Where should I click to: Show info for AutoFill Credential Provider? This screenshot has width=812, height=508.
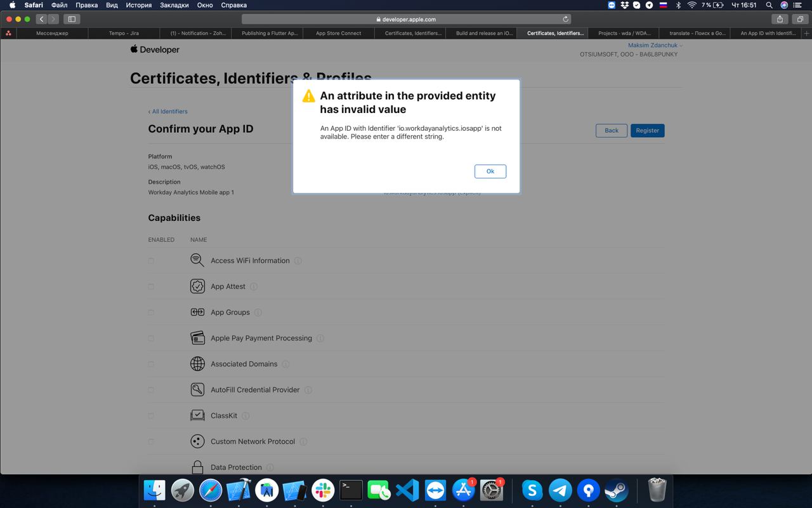(x=308, y=390)
